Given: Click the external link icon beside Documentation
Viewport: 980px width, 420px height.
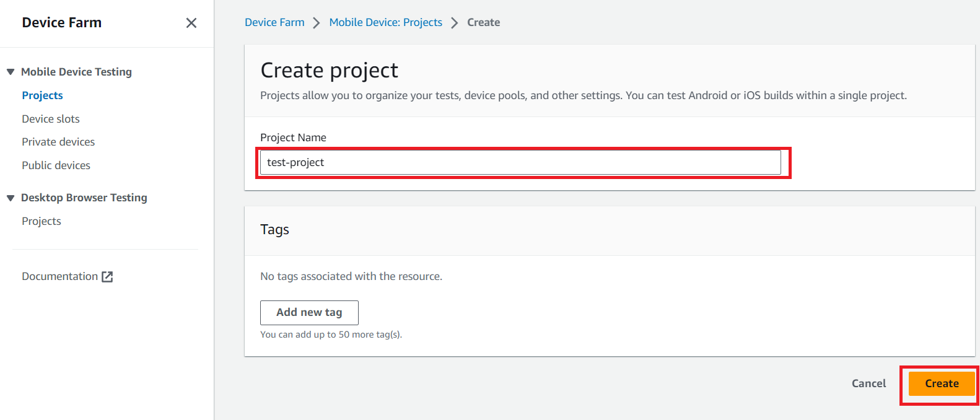Looking at the screenshot, I should [x=107, y=277].
